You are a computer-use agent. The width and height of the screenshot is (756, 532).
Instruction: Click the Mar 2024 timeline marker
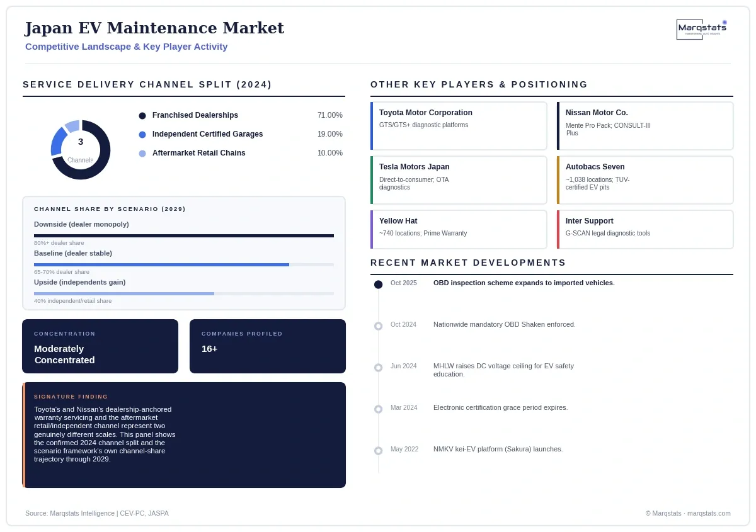tap(378, 409)
